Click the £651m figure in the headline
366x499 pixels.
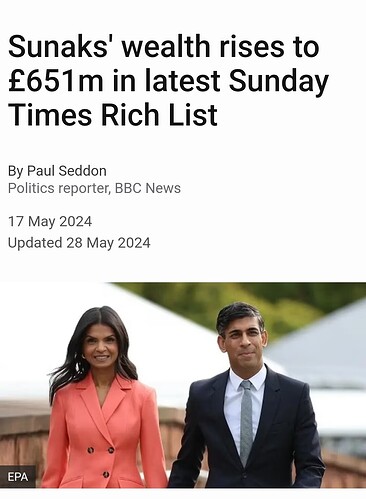56,81
